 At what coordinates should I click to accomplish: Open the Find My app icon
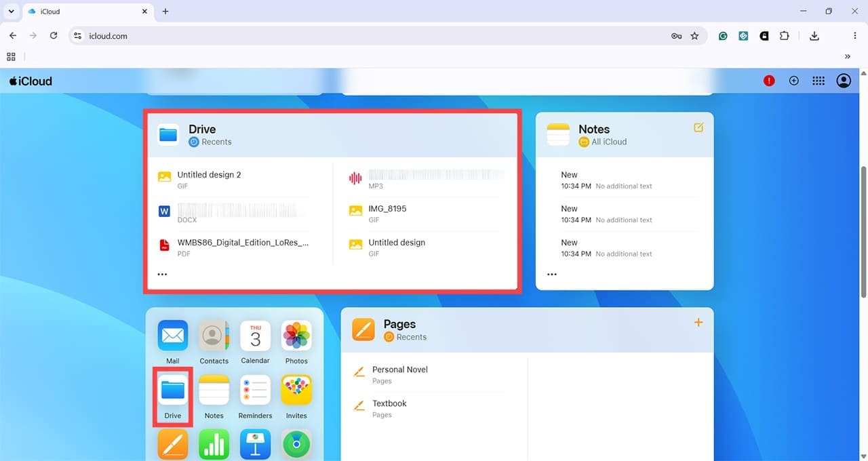[x=296, y=445]
